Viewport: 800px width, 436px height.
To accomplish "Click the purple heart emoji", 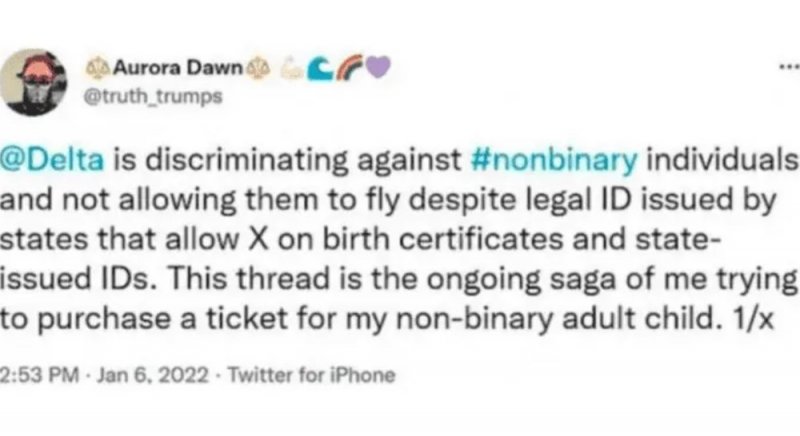I will pyautogui.click(x=378, y=67).
